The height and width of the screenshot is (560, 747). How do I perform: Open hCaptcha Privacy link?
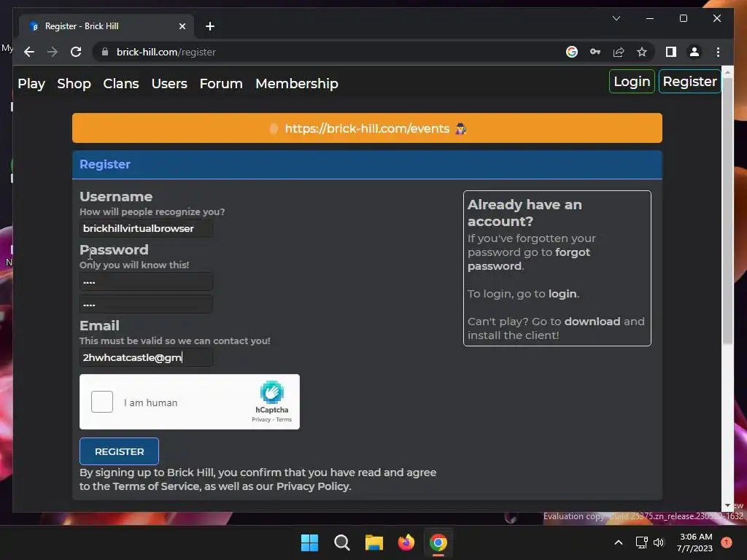(260, 419)
